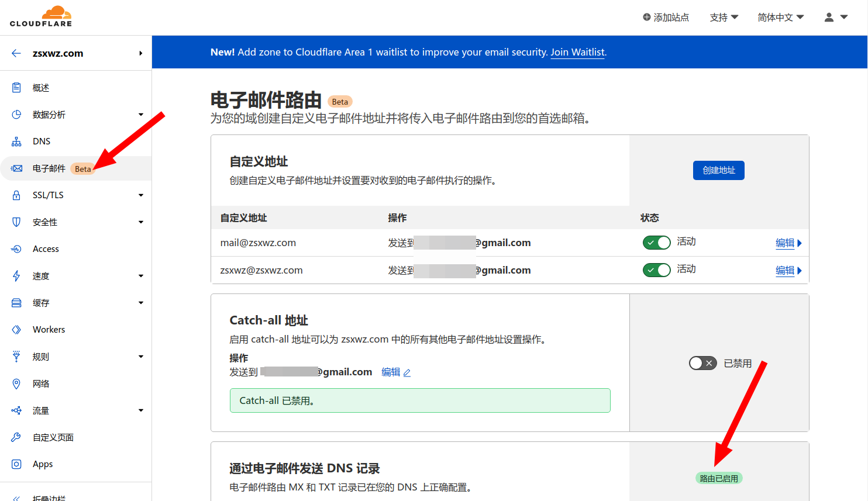Screen dimensions: 868x501
Task: Open the 网络 sidebar item
Action: 76,383
